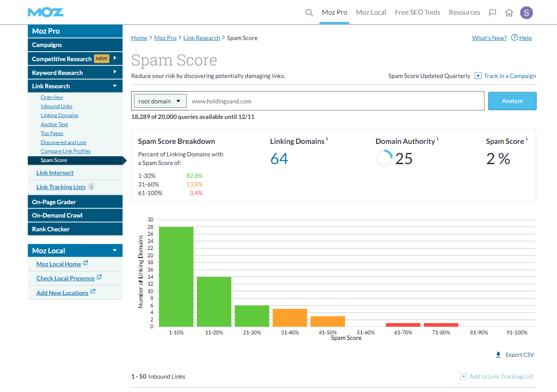Open the Resources menu
Viewport: 557px width, 392px height.
tap(464, 12)
